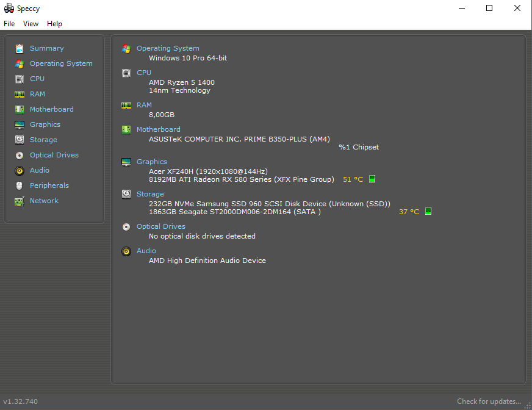
Task: Click the Graphics monitor icon in summary panel
Action: coord(126,162)
